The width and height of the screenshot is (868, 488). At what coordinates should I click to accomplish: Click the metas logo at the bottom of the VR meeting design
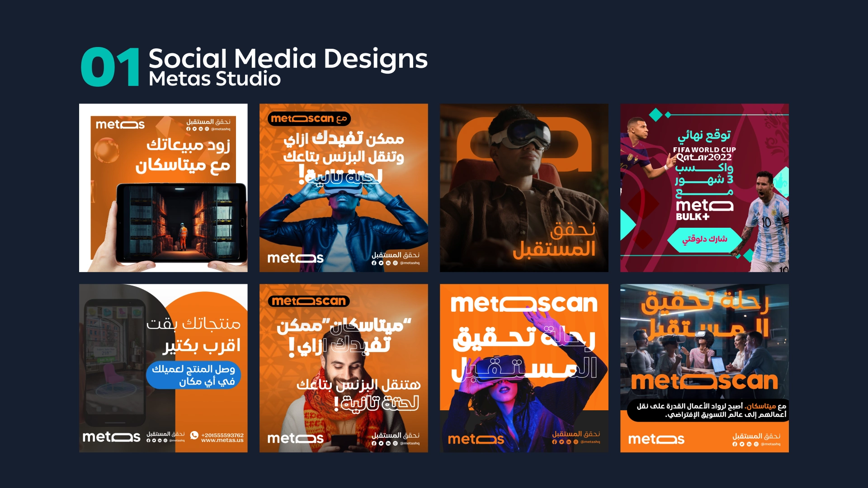(x=656, y=439)
